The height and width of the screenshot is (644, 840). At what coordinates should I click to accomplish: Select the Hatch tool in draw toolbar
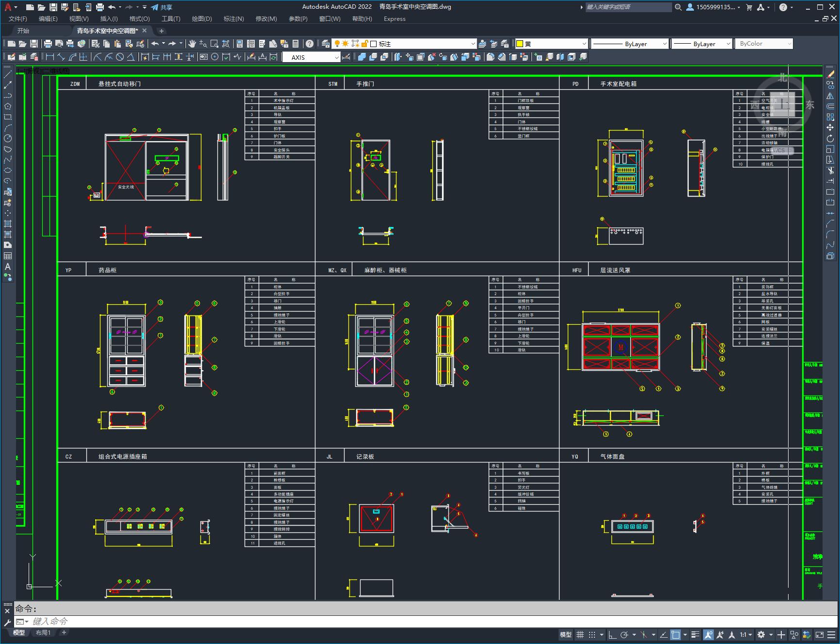pos(8,224)
